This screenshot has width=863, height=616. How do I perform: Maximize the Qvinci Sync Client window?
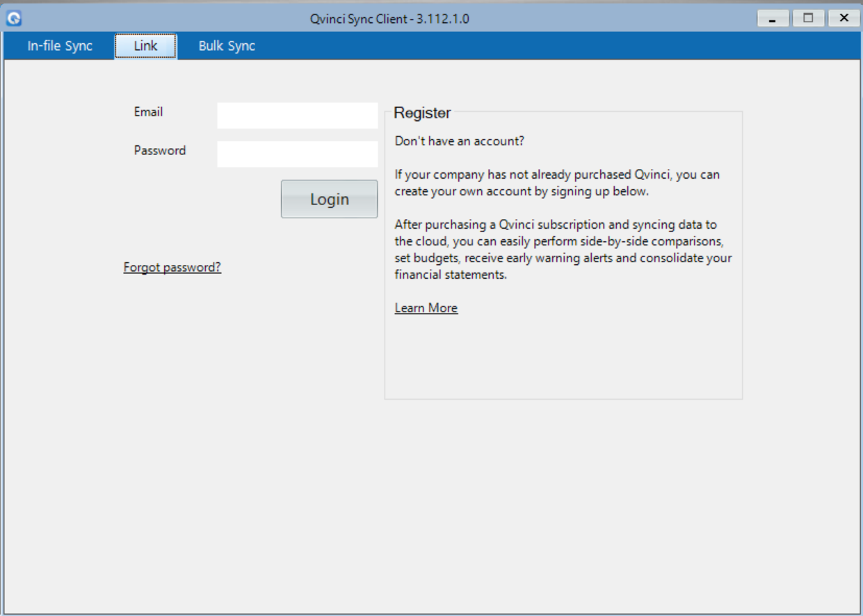(808, 19)
